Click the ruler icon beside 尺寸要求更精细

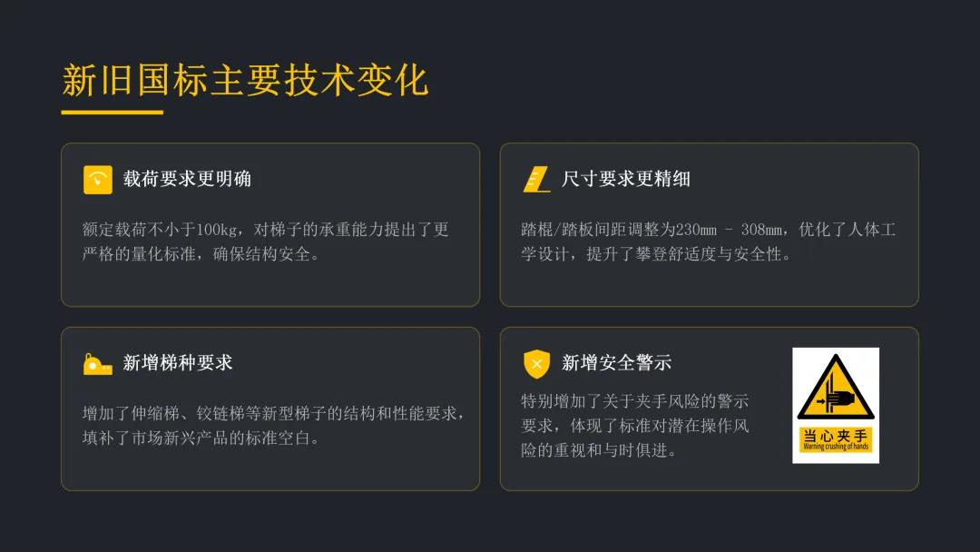click(537, 180)
